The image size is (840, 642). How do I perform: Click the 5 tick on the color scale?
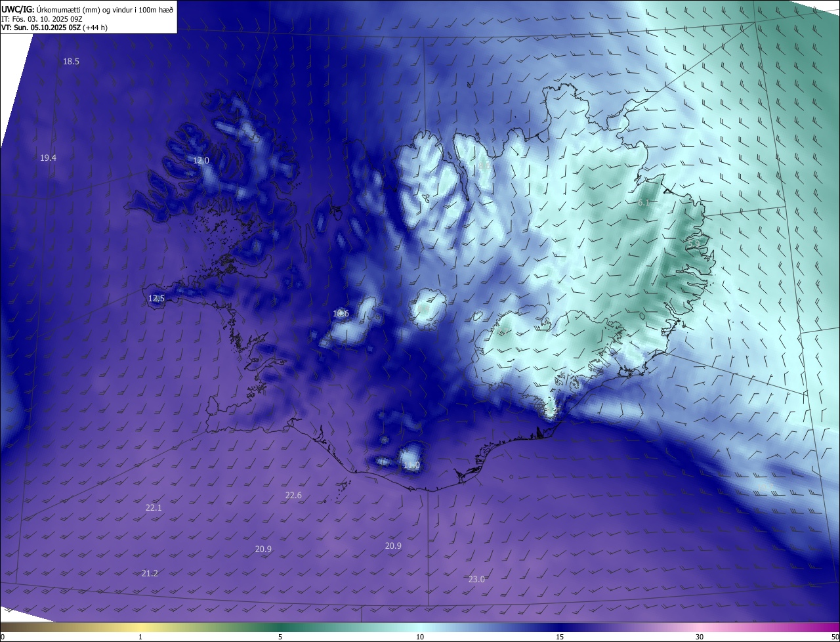pos(280,637)
